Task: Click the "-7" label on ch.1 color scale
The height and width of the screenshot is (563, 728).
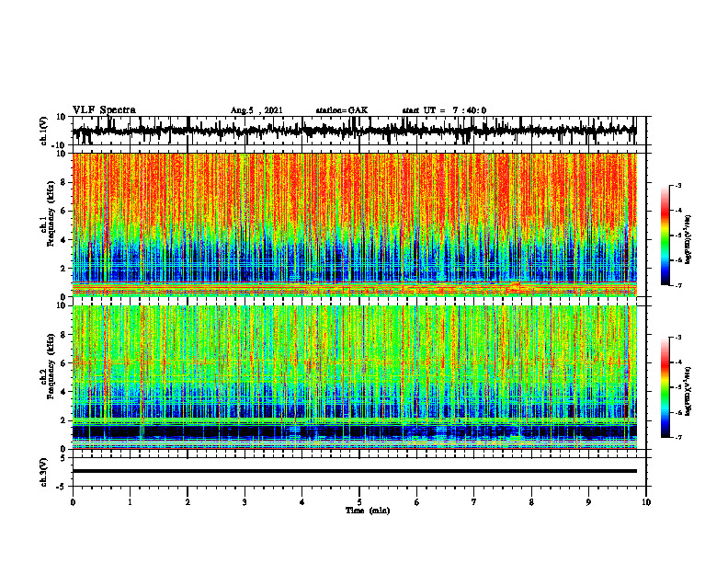Action: (x=677, y=285)
